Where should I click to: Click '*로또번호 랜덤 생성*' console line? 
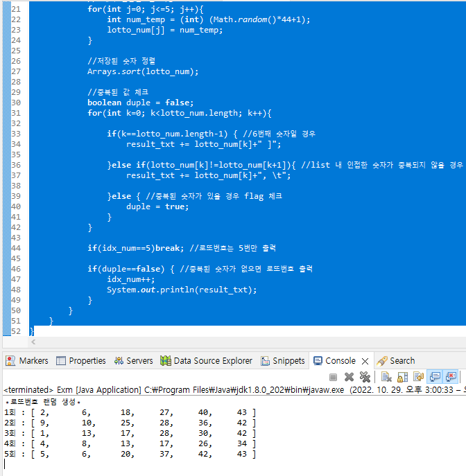pyautogui.click(x=42, y=402)
